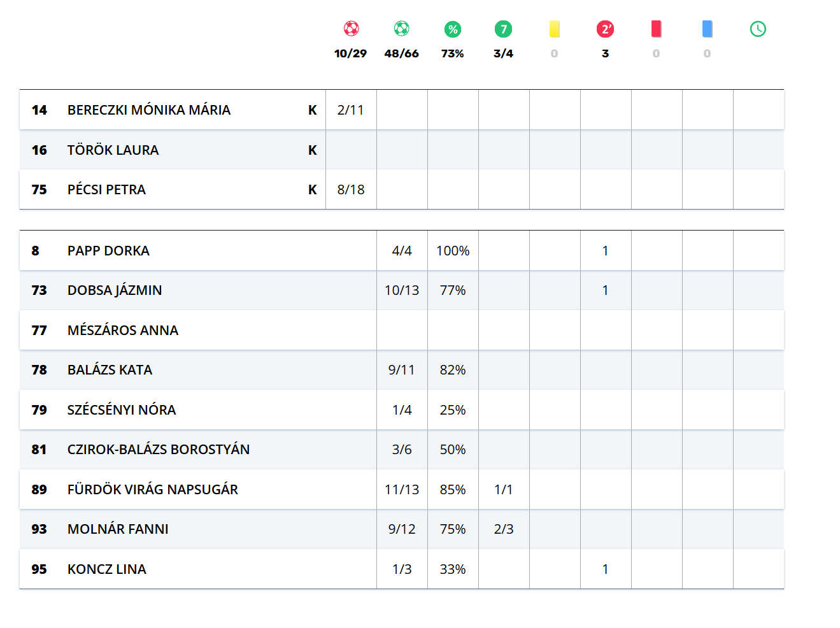Click the green clock playing time icon

758,29
